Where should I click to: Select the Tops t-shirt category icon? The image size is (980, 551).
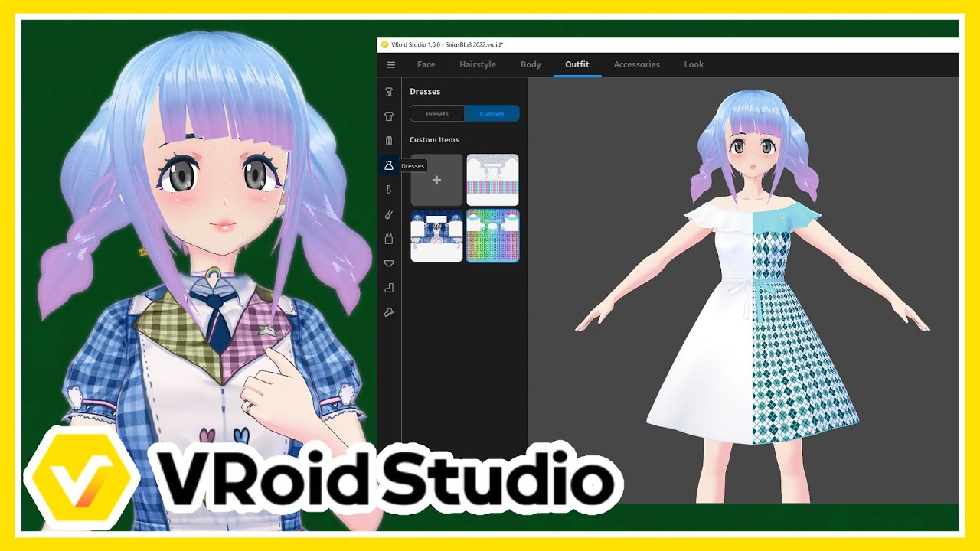[389, 116]
